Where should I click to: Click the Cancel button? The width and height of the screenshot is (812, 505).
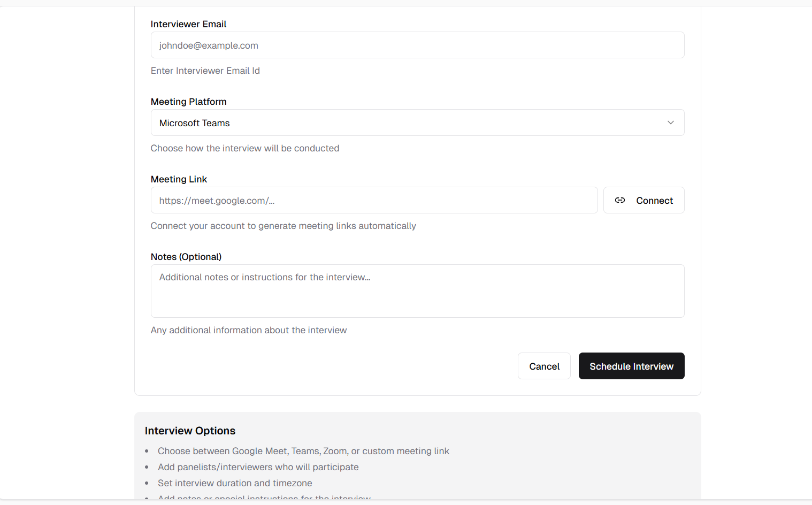click(x=544, y=366)
